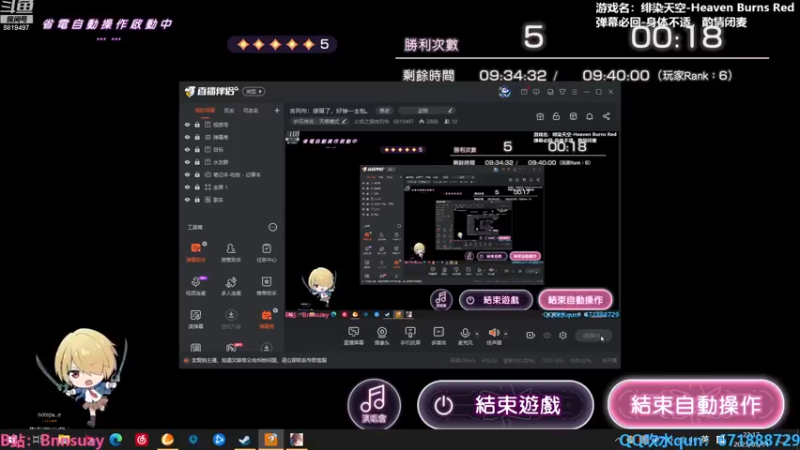
Task: Toggle visibility eye for 目标 source
Action: (187, 149)
